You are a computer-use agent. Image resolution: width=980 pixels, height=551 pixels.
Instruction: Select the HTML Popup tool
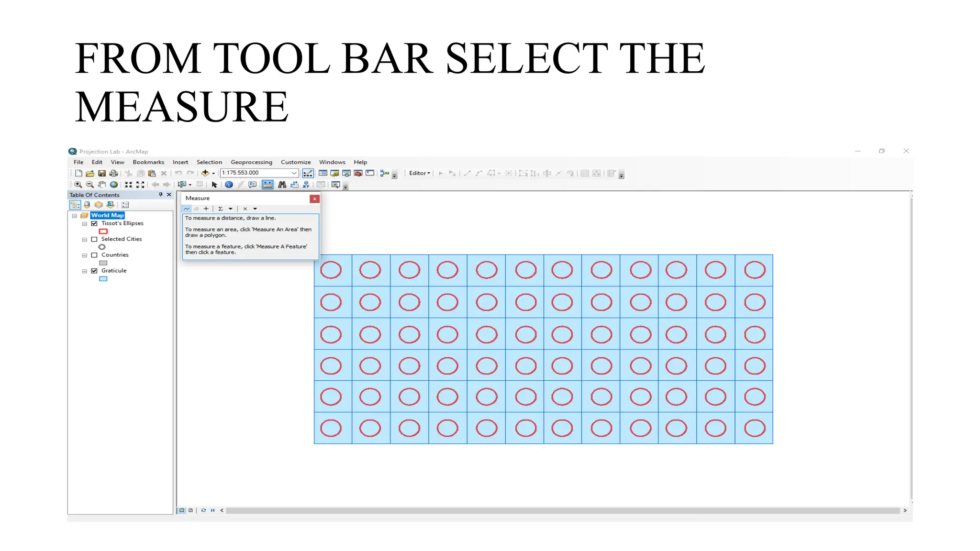(253, 185)
